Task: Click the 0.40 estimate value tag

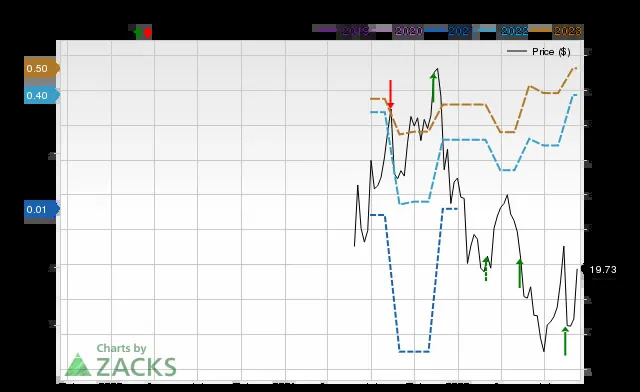Action: point(42,96)
